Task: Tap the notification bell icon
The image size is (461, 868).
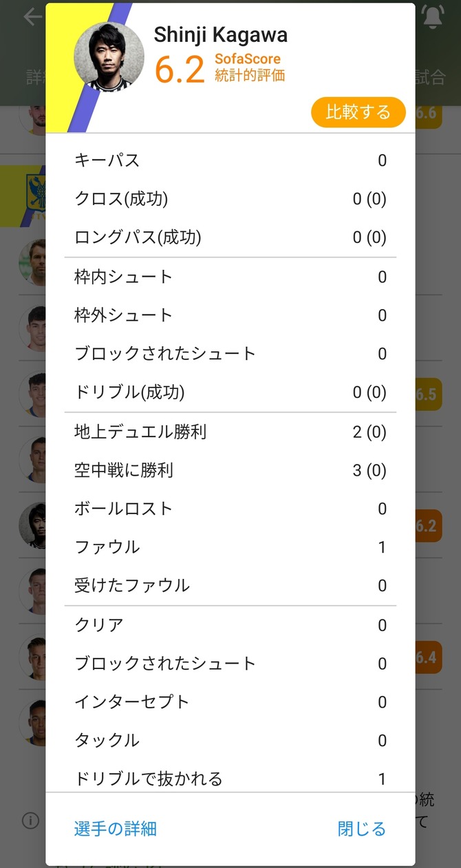Action: point(433,17)
